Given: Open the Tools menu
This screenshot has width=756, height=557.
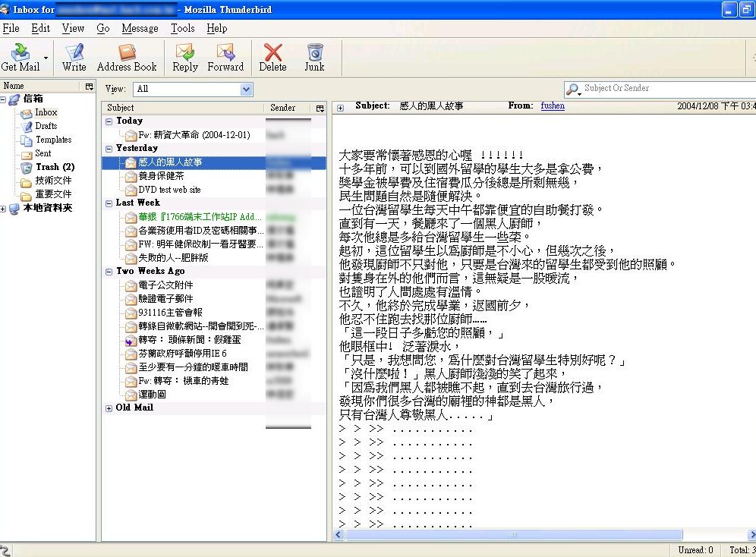Looking at the screenshot, I should (182, 28).
